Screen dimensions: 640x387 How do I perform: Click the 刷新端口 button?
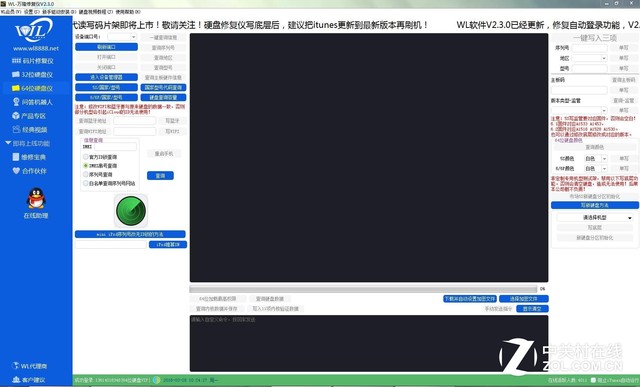point(106,47)
